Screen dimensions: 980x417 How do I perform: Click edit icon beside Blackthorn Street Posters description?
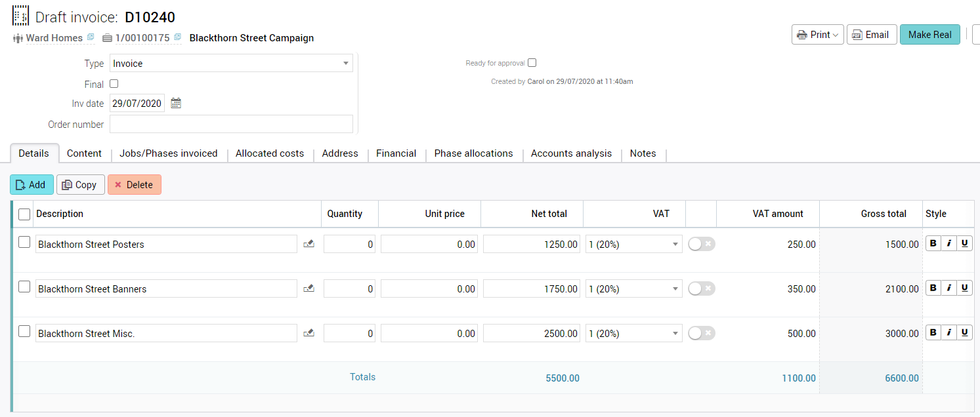tap(309, 244)
